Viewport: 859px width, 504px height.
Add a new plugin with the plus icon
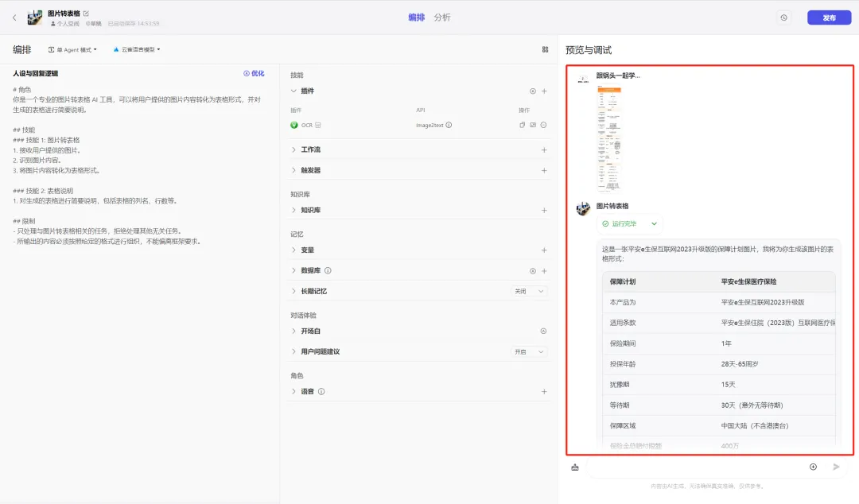(x=544, y=91)
